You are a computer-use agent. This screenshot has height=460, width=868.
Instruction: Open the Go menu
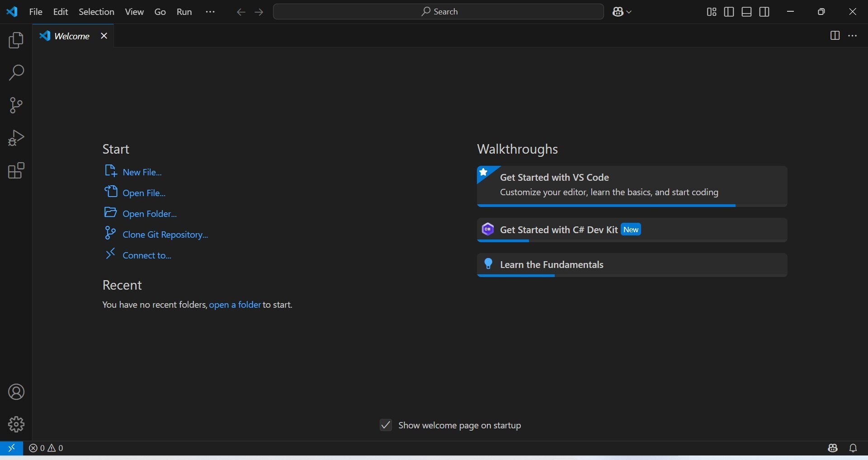coord(160,12)
